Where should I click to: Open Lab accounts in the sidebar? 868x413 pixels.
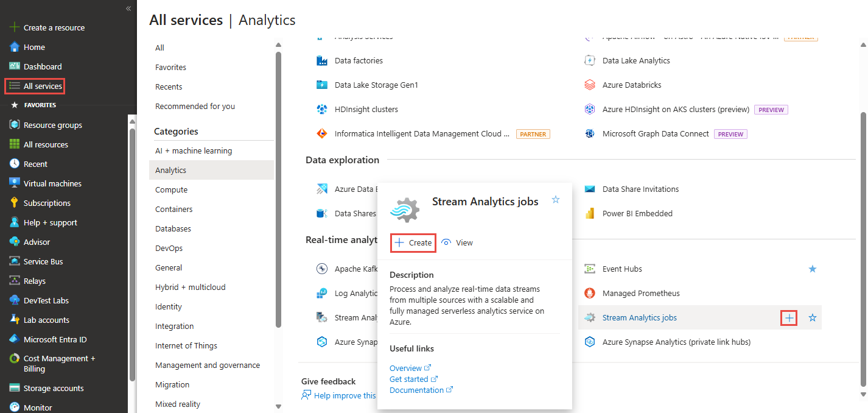pyautogui.click(x=46, y=320)
